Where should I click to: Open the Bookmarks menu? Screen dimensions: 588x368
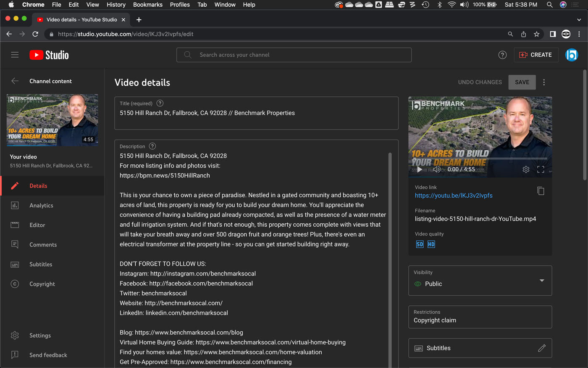click(148, 5)
